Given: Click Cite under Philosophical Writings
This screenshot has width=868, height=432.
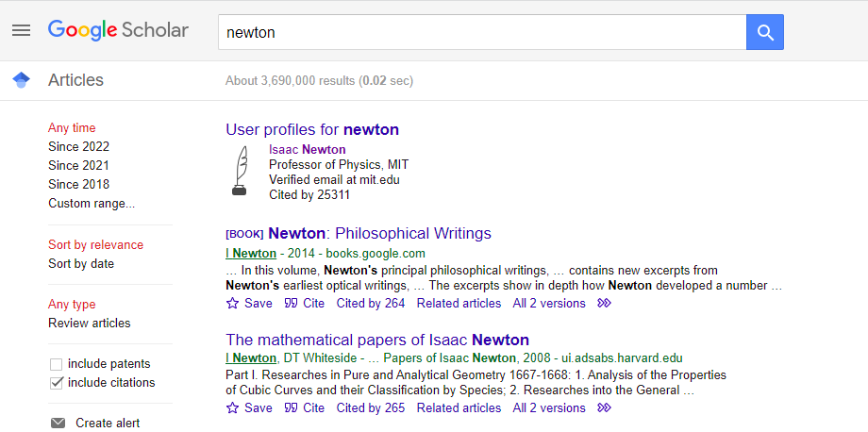Looking at the screenshot, I should click(314, 303).
